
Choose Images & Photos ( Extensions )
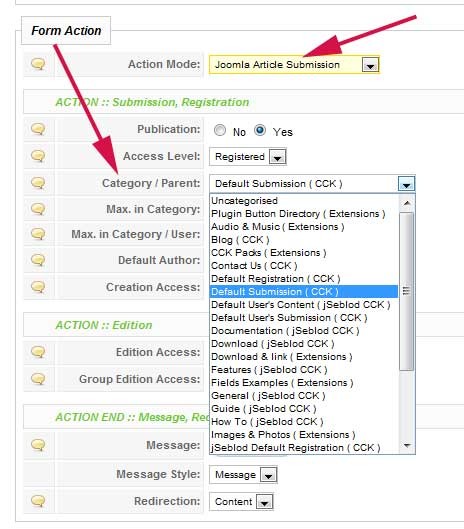(x=304, y=435)
